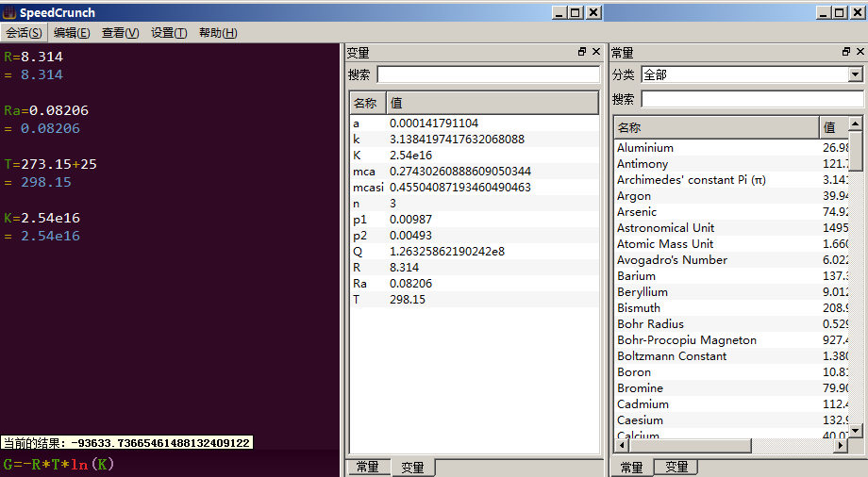Select Cadmium in constants list
868x477 pixels.
point(731,404)
